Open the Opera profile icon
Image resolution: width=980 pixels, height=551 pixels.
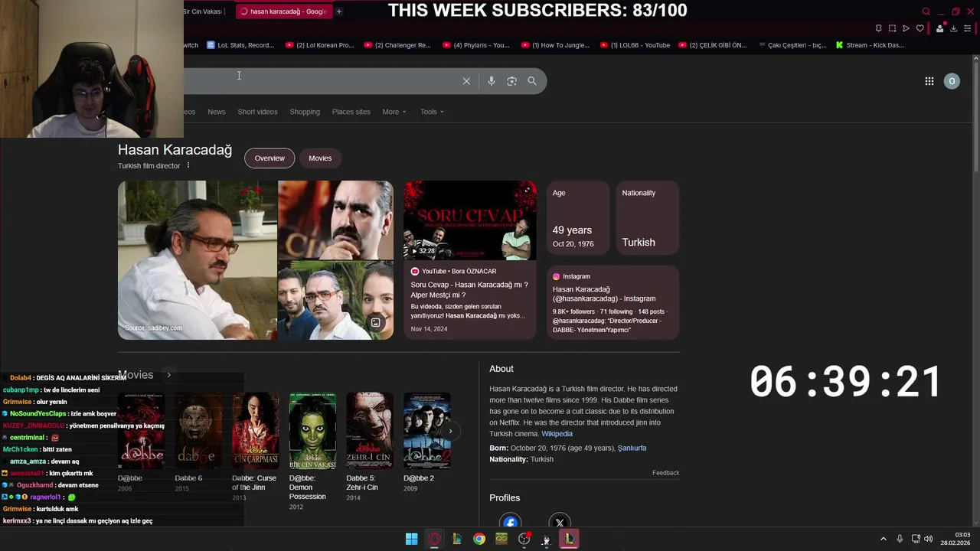(940, 28)
